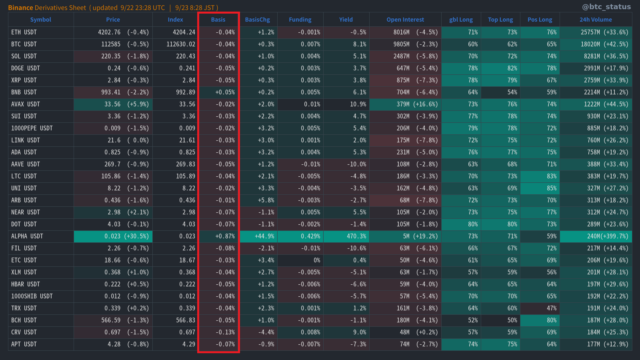Select the ALPHA USDT 24h volume cell

596,236
